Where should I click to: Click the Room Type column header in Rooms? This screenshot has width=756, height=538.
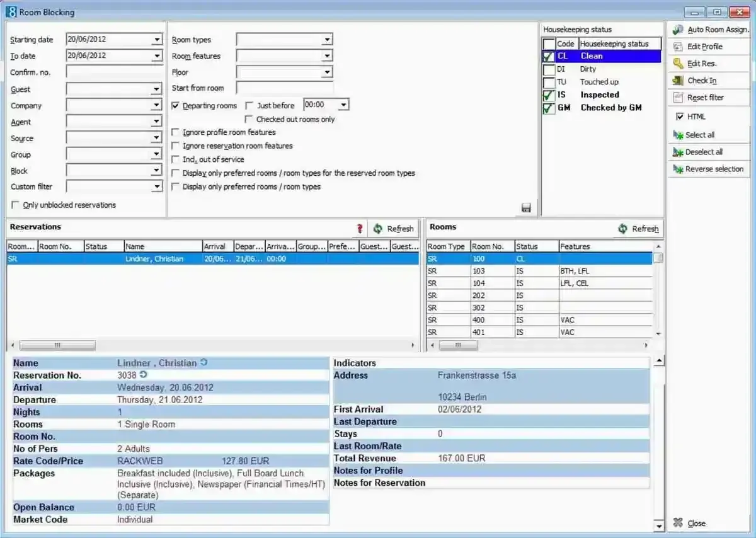point(448,246)
